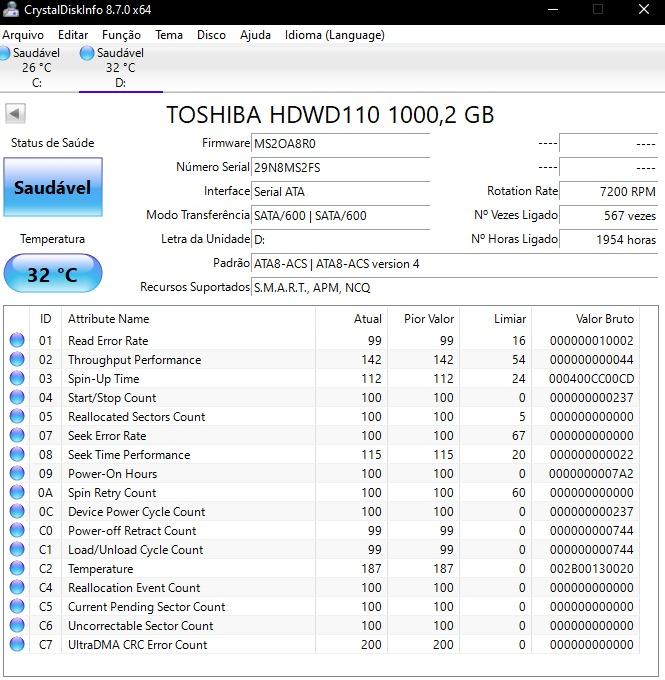Viewport: 665px width, 680px height.
Task: Click the UltraDMA CRC Error Count attribute name
Action: [x=138, y=645]
